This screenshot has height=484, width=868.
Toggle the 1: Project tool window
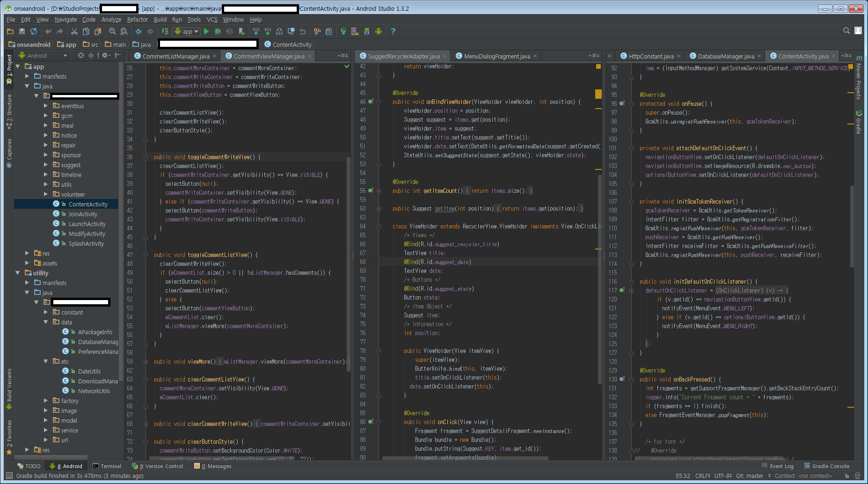point(9,69)
